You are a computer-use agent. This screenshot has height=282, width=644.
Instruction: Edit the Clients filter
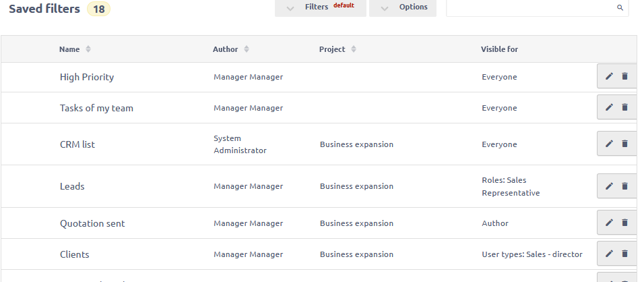(609, 254)
